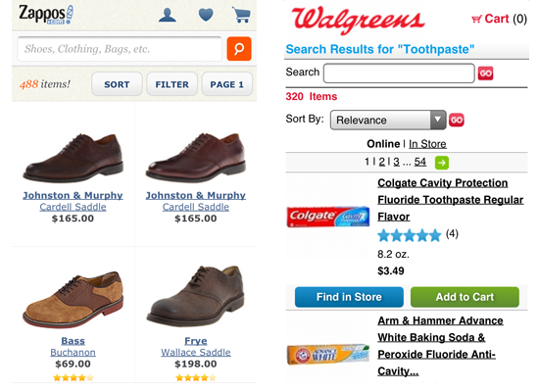The height and width of the screenshot is (392, 539).
Task: Click the Walgreens logo
Action: pyautogui.click(x=358, y=20)
